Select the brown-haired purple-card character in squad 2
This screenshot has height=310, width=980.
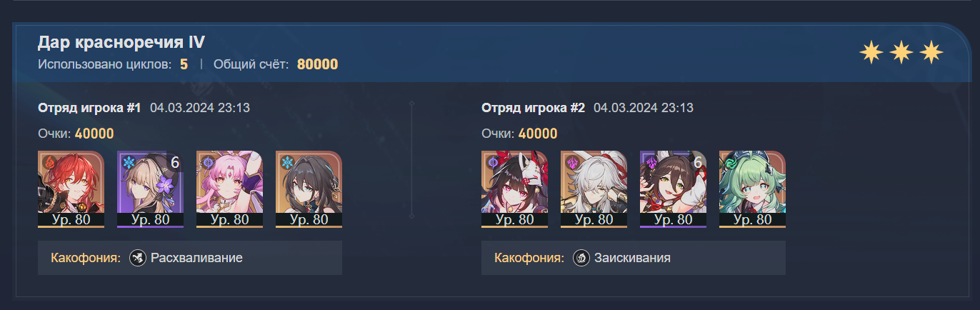click(673, 189)
